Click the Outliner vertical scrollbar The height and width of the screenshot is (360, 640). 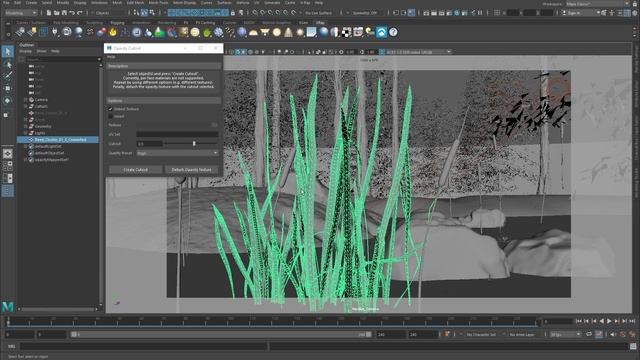point(100,184)
